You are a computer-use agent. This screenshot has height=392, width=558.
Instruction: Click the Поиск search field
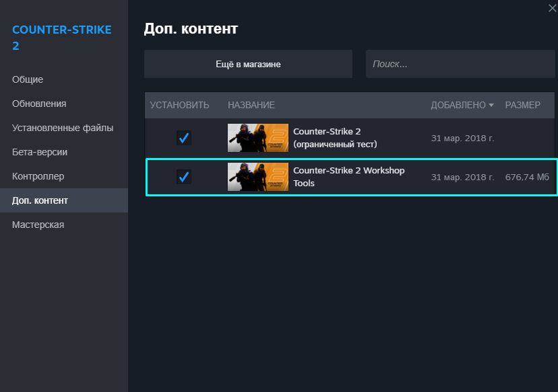[460, 64]
